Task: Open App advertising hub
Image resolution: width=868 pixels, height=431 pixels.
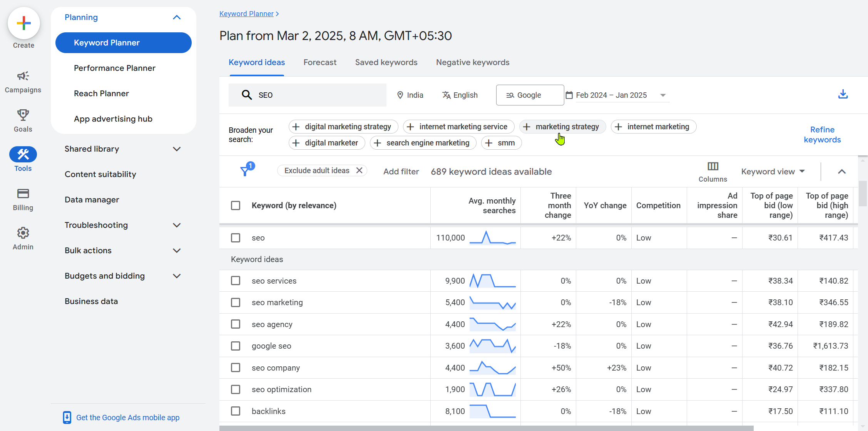Action: (x=113, y=119)
